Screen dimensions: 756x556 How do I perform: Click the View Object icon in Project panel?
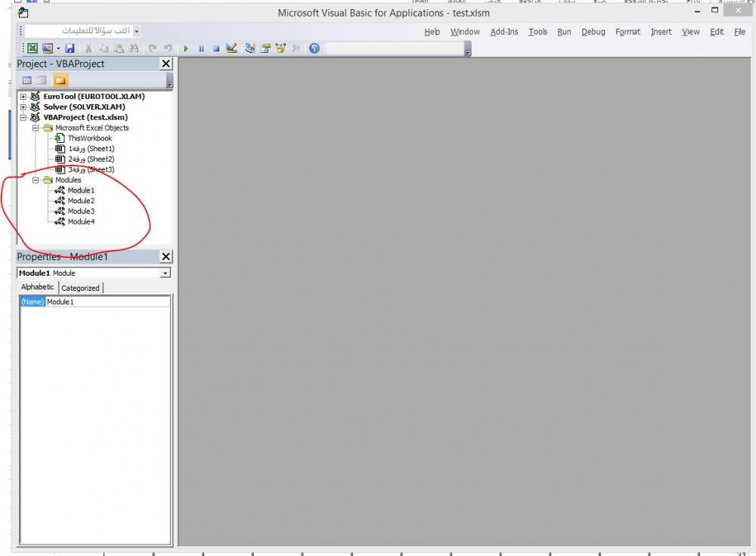pyautogui.click(x=42, y=81)
